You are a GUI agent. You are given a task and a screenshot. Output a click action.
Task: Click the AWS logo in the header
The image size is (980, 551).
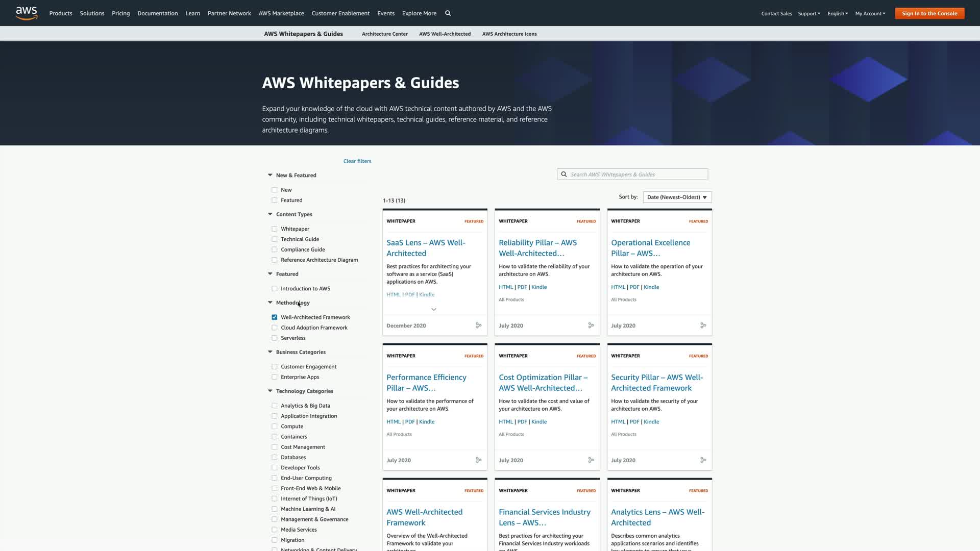pyautogui.click(x=27, y=13)
